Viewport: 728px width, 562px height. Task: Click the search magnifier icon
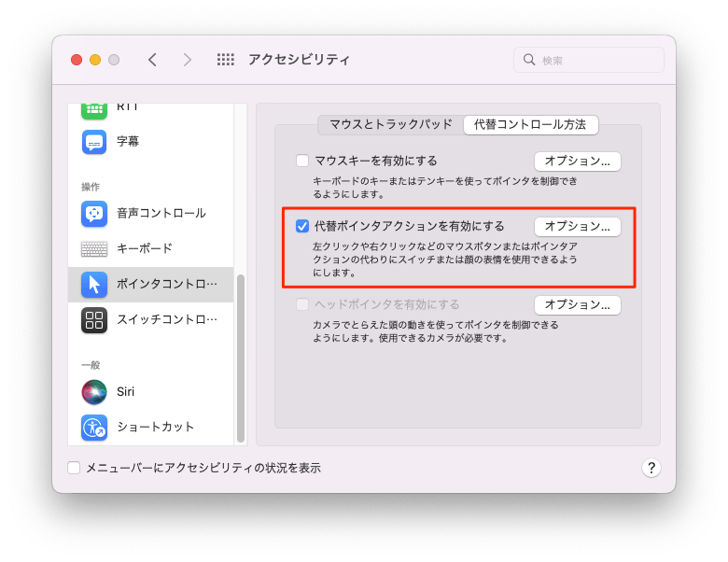pyautogui.click(x=529, y=60)
